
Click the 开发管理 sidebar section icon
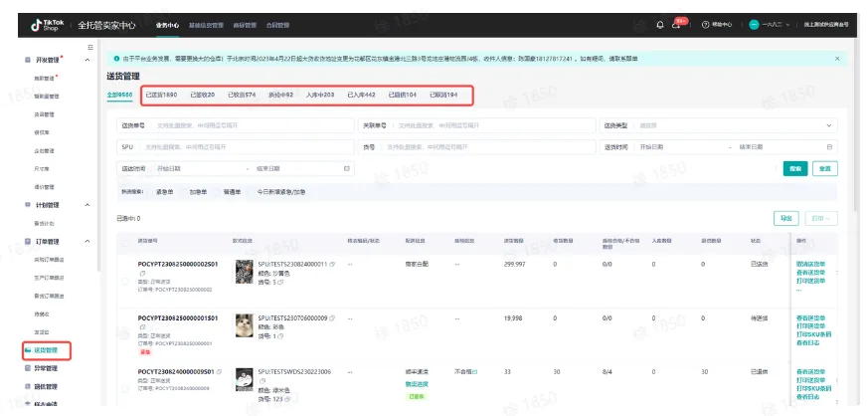(x=28, y=60)
